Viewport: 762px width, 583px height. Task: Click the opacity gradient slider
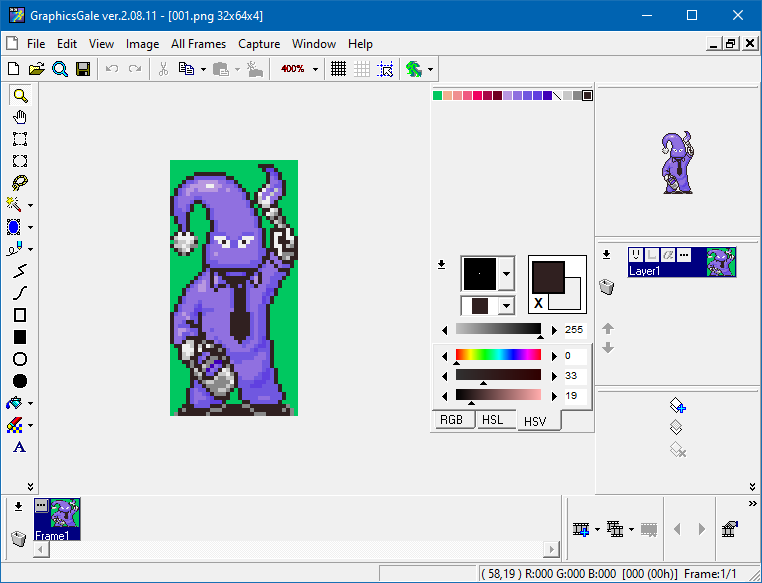(x=498, y=329)
